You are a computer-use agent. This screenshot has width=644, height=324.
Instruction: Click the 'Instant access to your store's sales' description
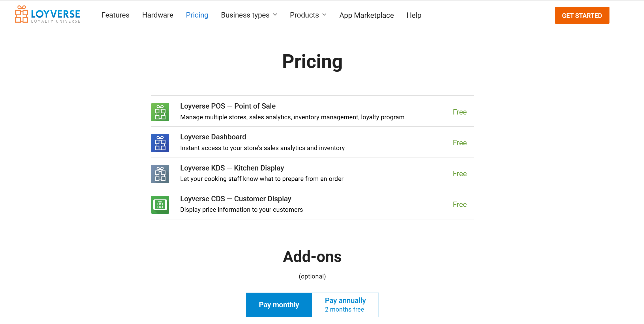[262, 148]
